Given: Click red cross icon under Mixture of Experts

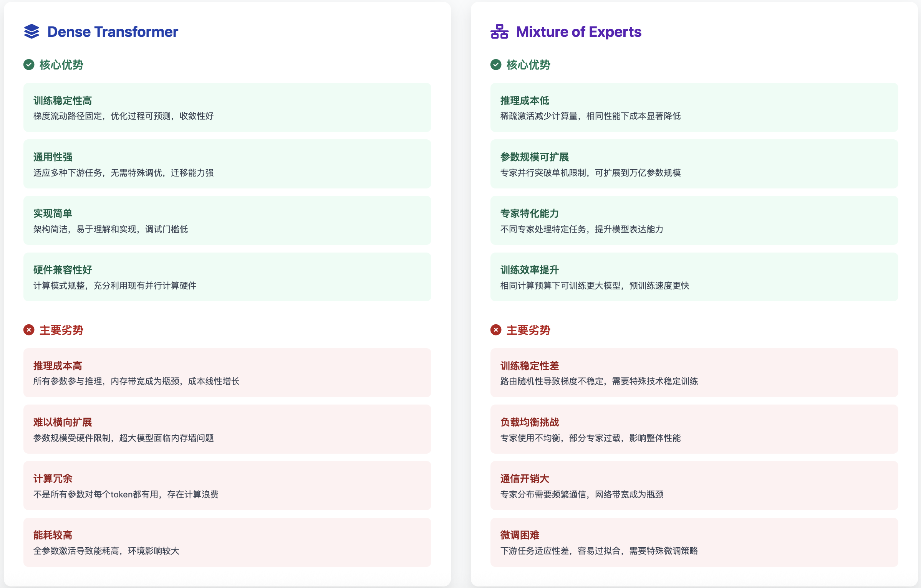Looking at the screenshot, I should (496, 330).
